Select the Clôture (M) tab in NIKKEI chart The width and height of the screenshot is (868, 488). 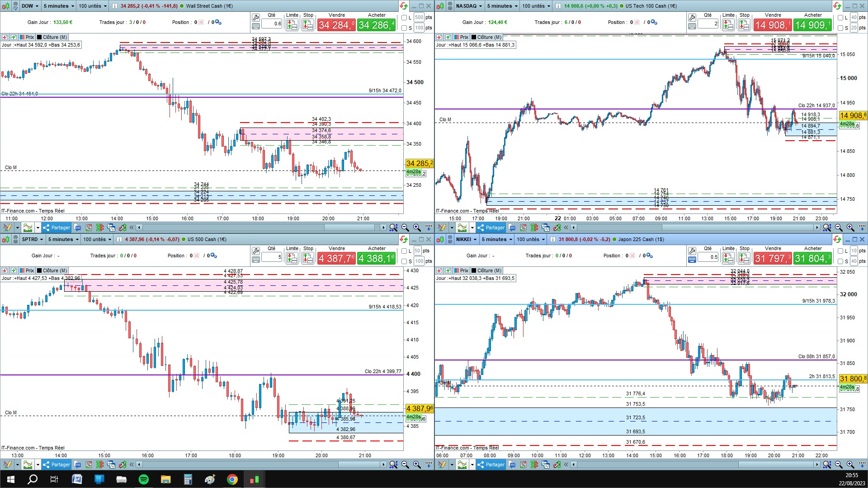click(x=486, y=270)
